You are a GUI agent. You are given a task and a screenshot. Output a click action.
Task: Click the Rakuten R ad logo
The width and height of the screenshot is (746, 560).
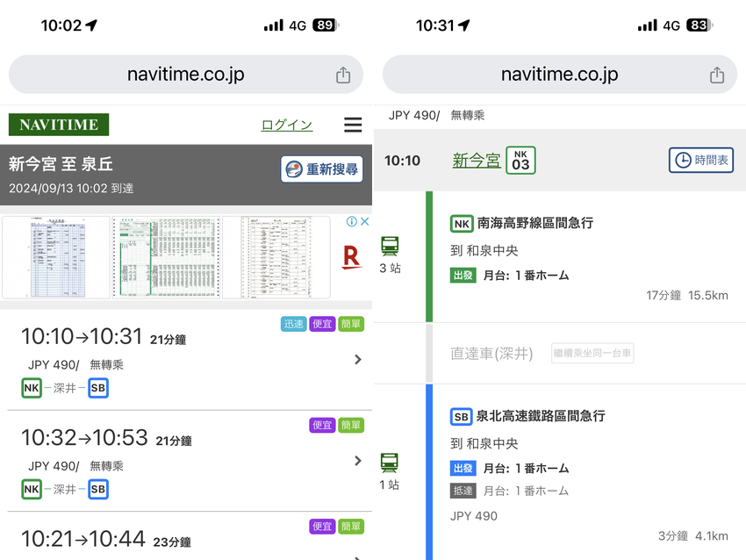tap(351, 257)
